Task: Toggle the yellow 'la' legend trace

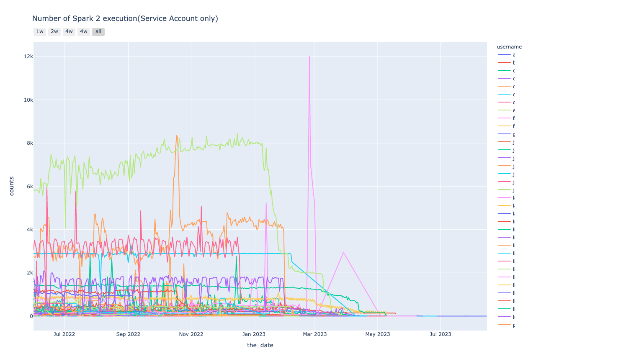Action: (x=507, y=206)
